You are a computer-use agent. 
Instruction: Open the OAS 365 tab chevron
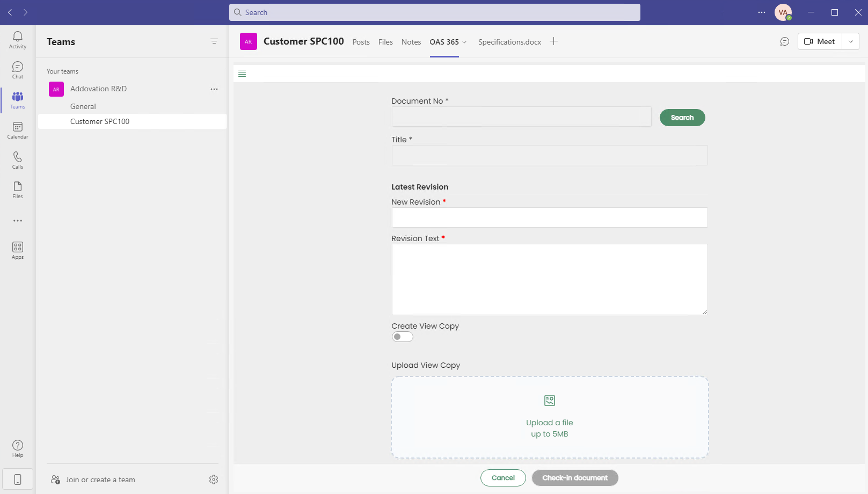465,42
